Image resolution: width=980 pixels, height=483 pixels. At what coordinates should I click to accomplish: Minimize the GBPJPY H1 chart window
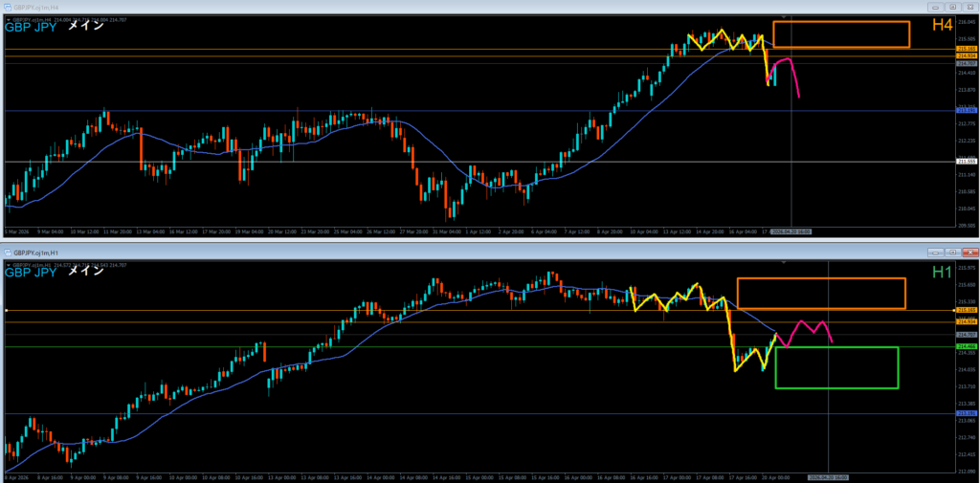[936, 252]
